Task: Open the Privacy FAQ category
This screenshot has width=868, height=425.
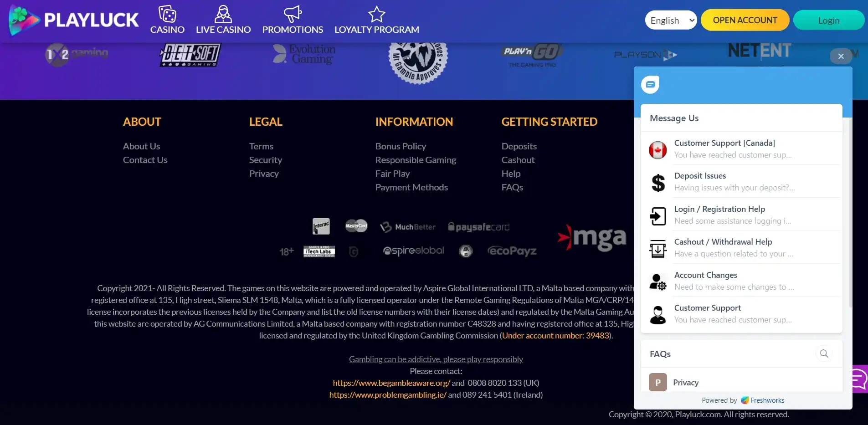Action: coord(685,383)
